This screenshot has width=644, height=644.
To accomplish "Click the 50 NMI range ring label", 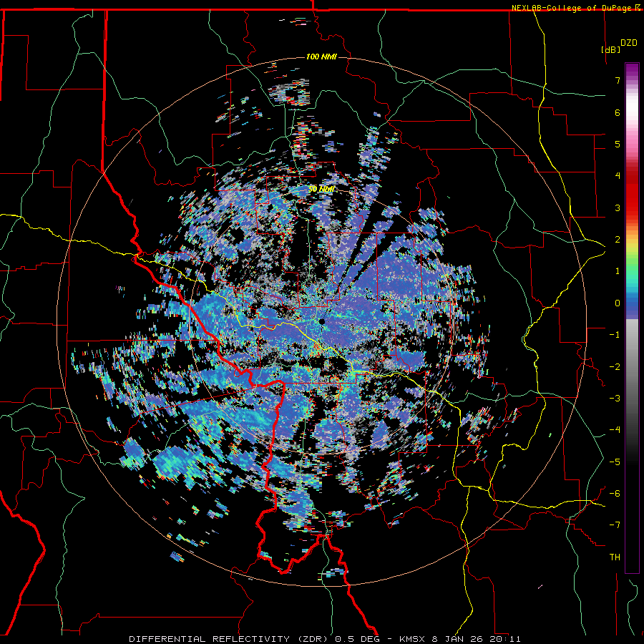I will 321,189.
